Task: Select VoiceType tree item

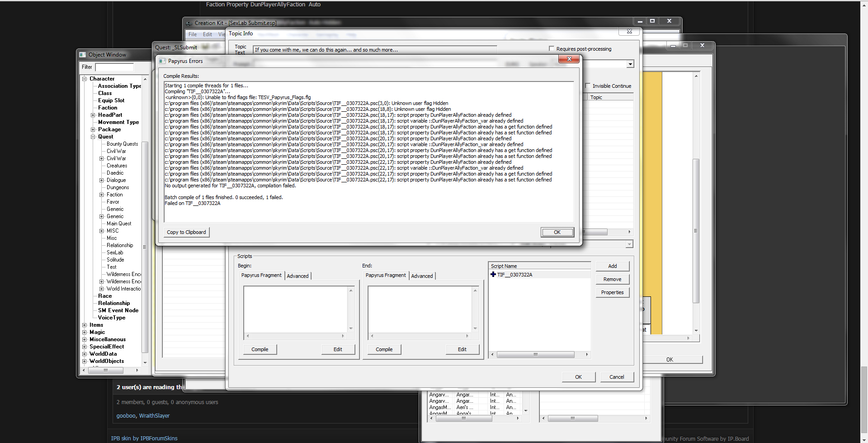Action: [112, 318]
